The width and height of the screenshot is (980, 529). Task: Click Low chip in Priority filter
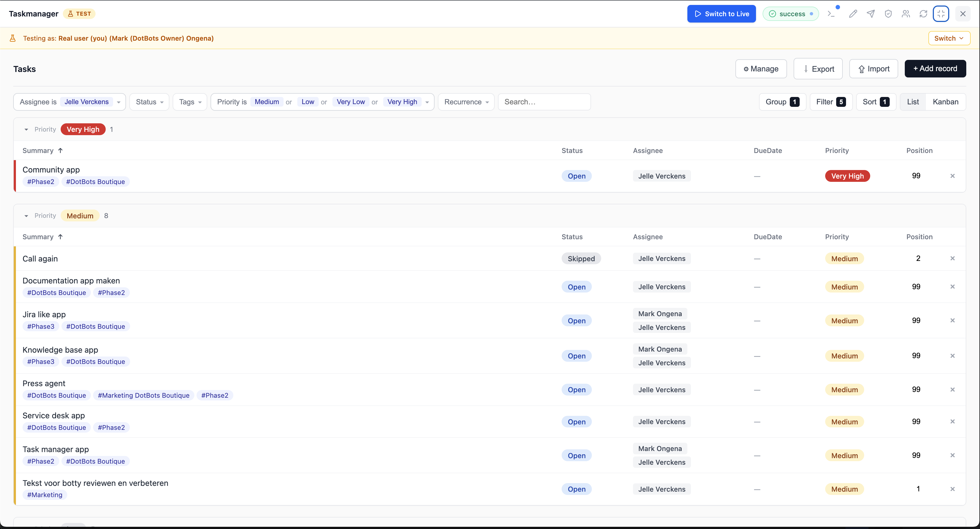[308, 102]
